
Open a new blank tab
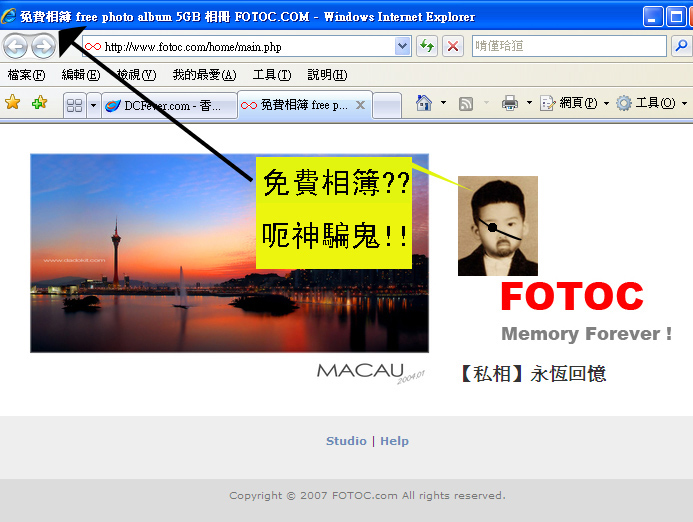pos(387,106)
